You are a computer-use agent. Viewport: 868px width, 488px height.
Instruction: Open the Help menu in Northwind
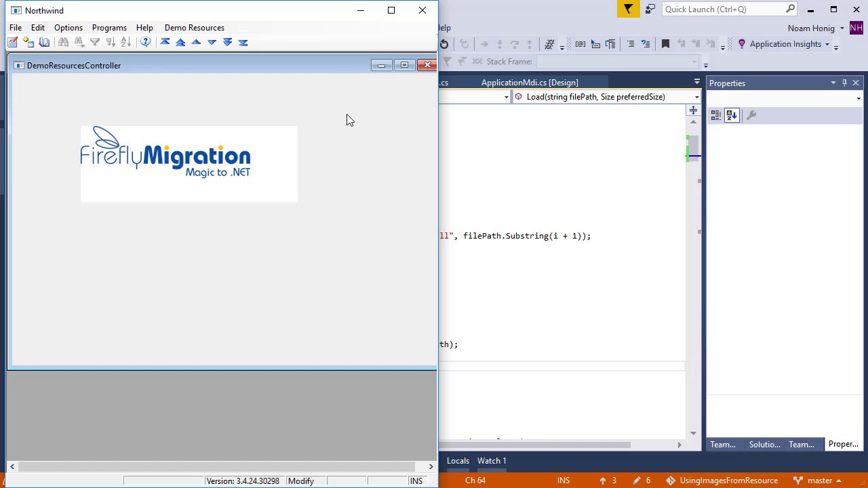[x=144, y=28]
